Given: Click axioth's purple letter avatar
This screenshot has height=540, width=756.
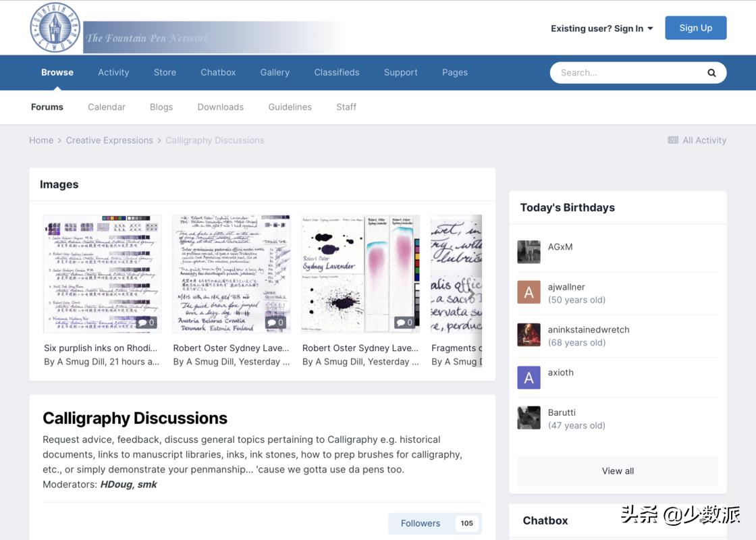Looking at the screenshot, I should point(529,377).
